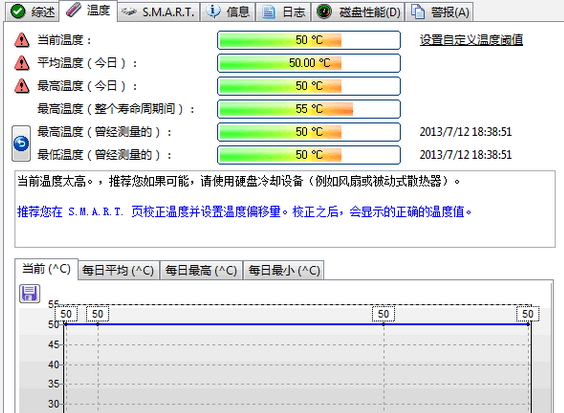Reset measured min/max temperatures with blue arrow button
564x413 pixels.
coord(21,143)
